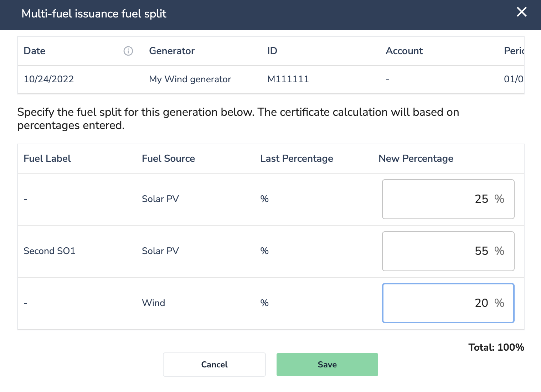Click the Date info icon

[x=128, y=51]
